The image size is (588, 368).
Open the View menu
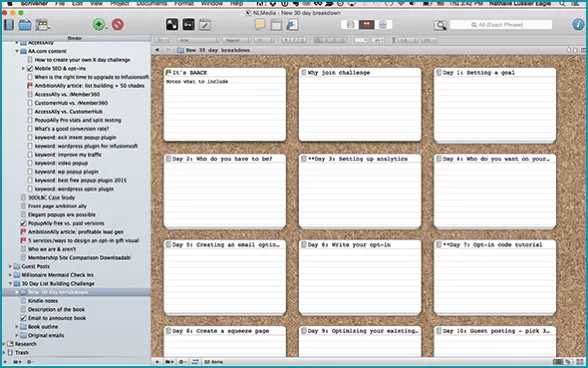(96, 3)
